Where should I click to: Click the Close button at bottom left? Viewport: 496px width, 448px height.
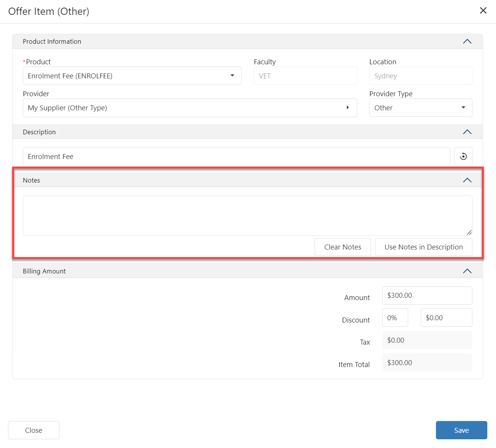coord(33,430)
